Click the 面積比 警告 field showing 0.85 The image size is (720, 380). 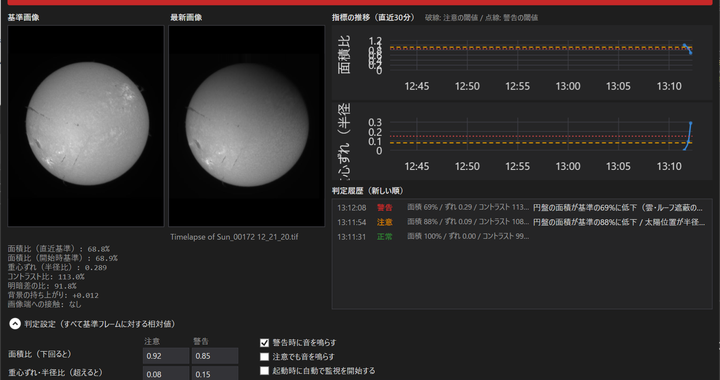[215, 356]
